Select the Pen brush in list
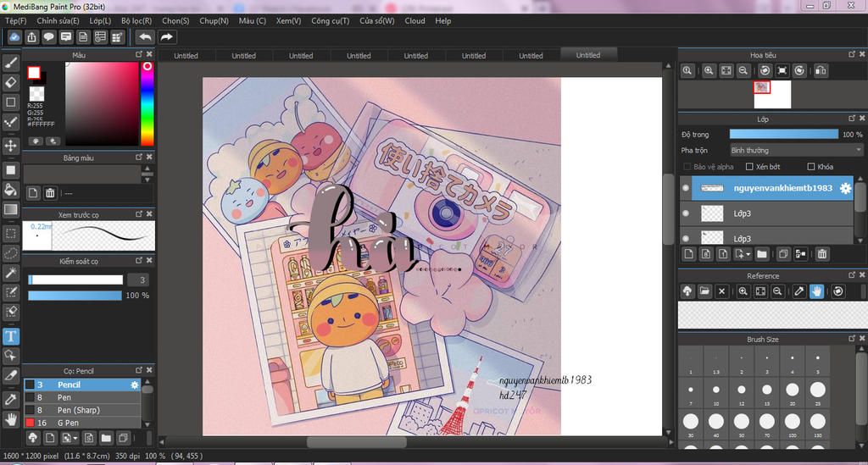The width and height of the screenshot is (868, 465). (82, 397)
